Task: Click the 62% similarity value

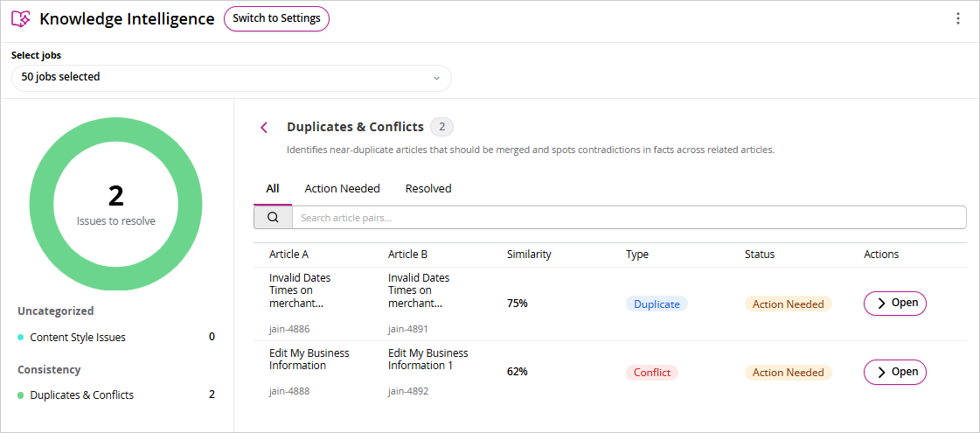Action: click(x=518, y=372)
